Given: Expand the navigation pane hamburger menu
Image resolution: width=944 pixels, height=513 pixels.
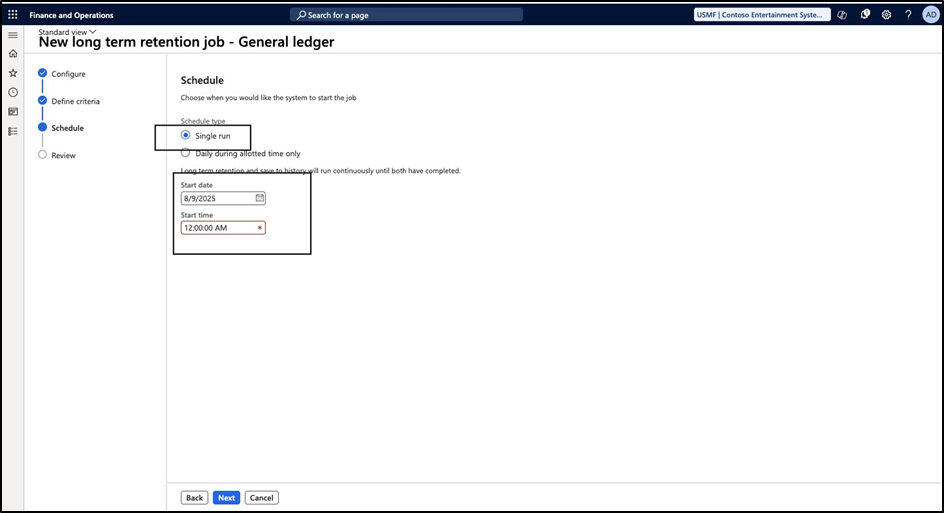Looking at the screenshot, I should coord(13,35).
